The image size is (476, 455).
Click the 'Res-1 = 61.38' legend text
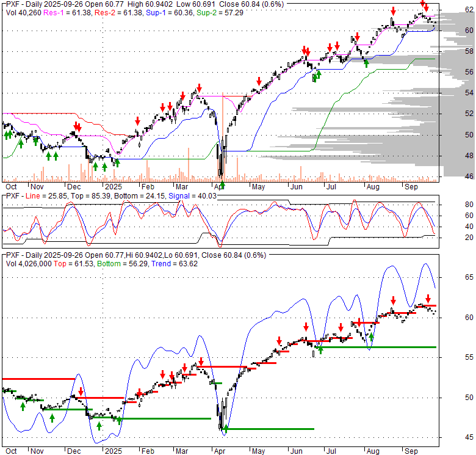(68, 13)
